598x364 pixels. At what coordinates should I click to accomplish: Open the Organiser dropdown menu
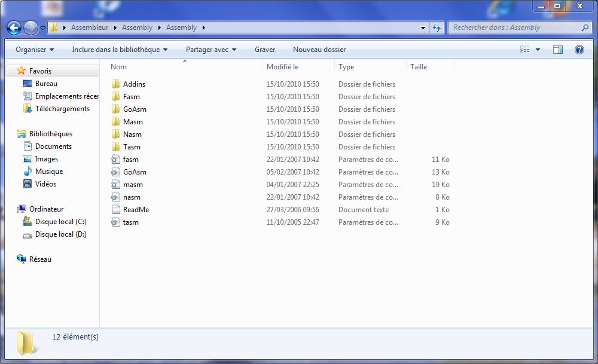[x=35, y=50]
